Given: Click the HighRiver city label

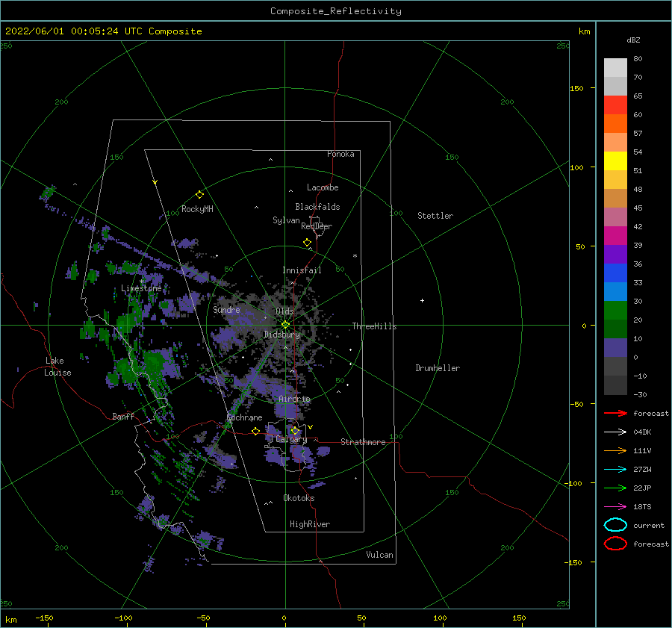Looking at the screenshot, I should pyautogui.click(x=309, y=524).
